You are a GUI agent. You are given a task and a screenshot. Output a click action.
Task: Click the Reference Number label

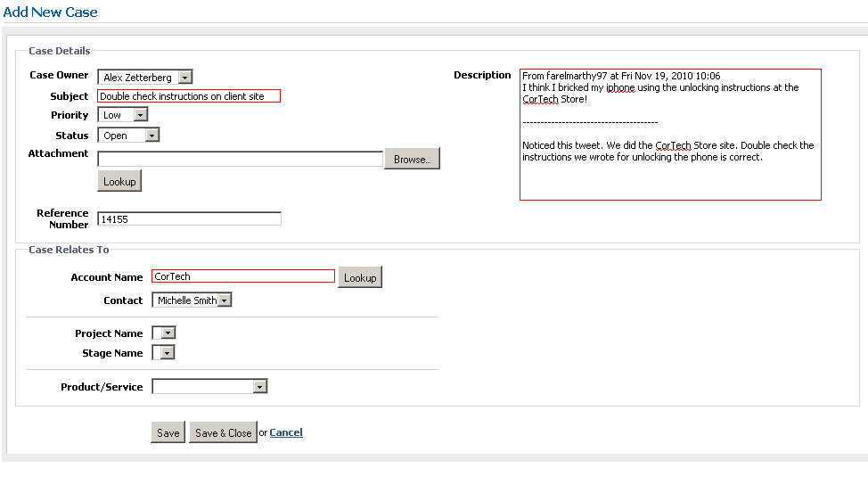(62, 218)
